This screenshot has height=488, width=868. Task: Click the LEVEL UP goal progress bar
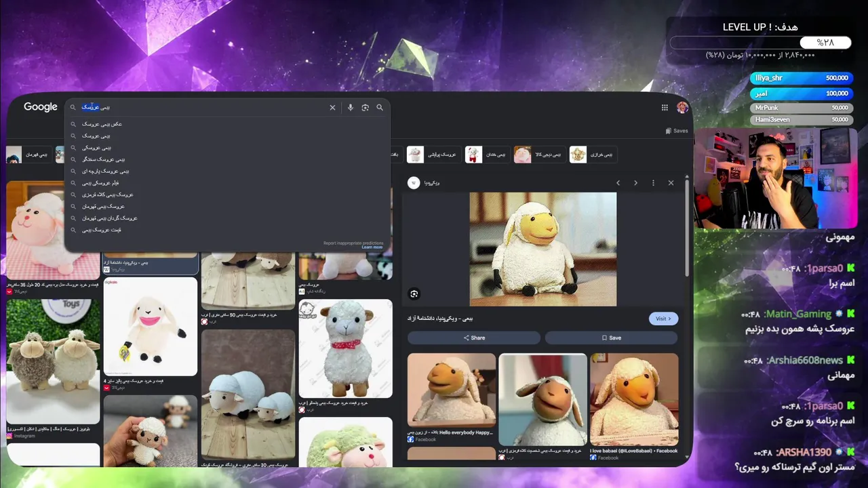point(760,43)
